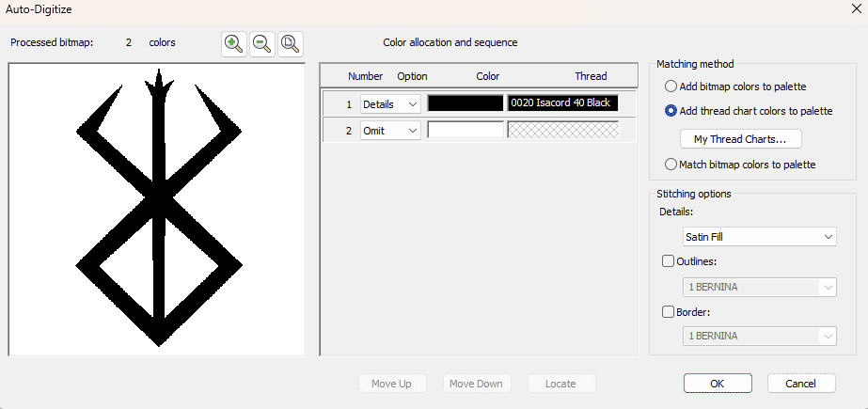Open the Border stitch type dropdown
This screenshot has height=409, width=868.
pos(759,336)
